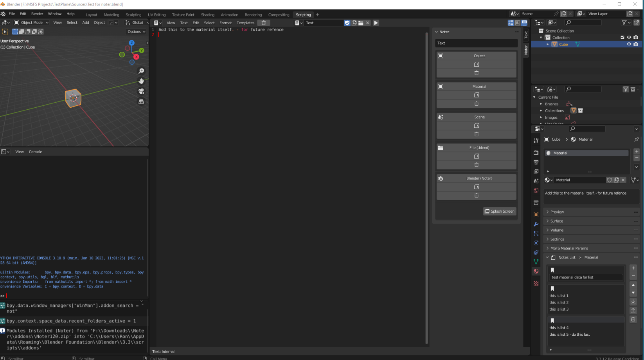Screen dimensions: 644x360
Task: Open the Templates menu in text editor
Action: (245, 23)
